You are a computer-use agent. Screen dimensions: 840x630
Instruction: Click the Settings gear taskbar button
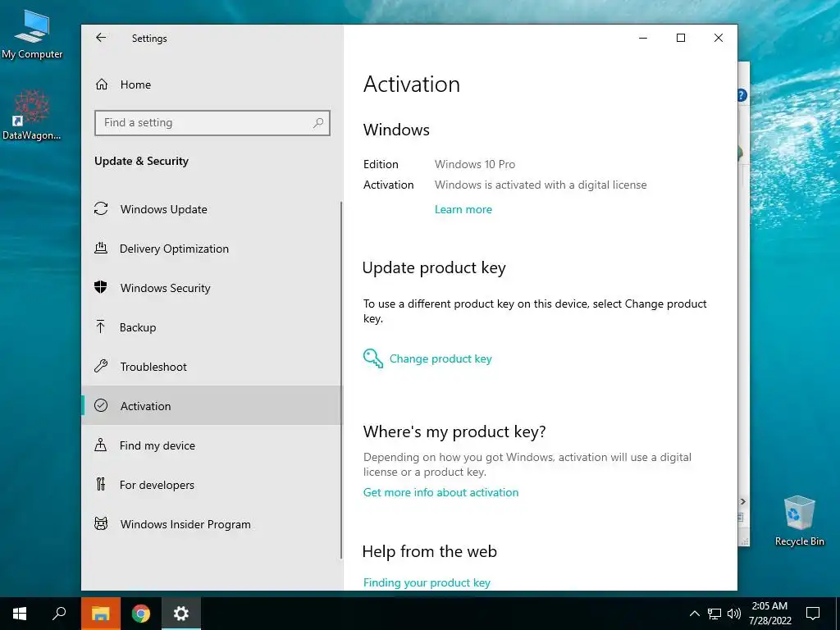(181, 614)
